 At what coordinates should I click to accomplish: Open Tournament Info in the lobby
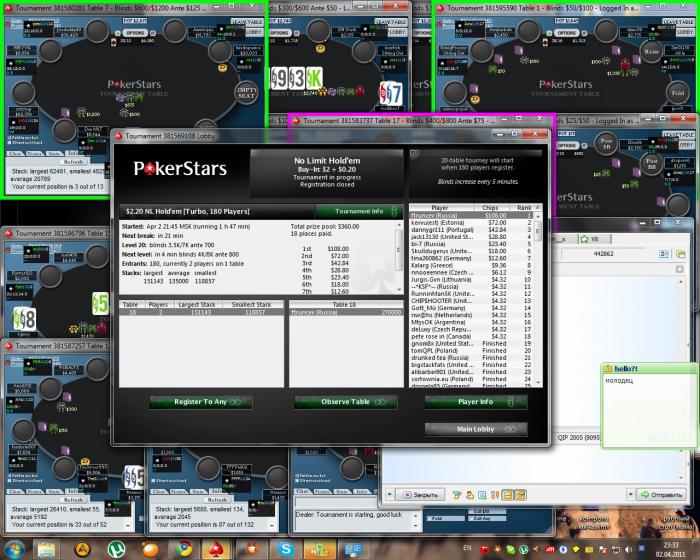(359, 211)
